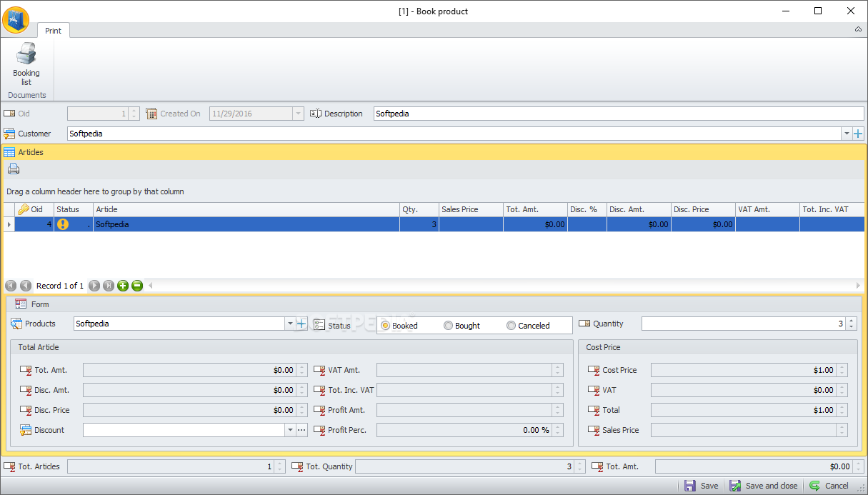
Task: Click the Customer label icon
Action: point(9,134)
